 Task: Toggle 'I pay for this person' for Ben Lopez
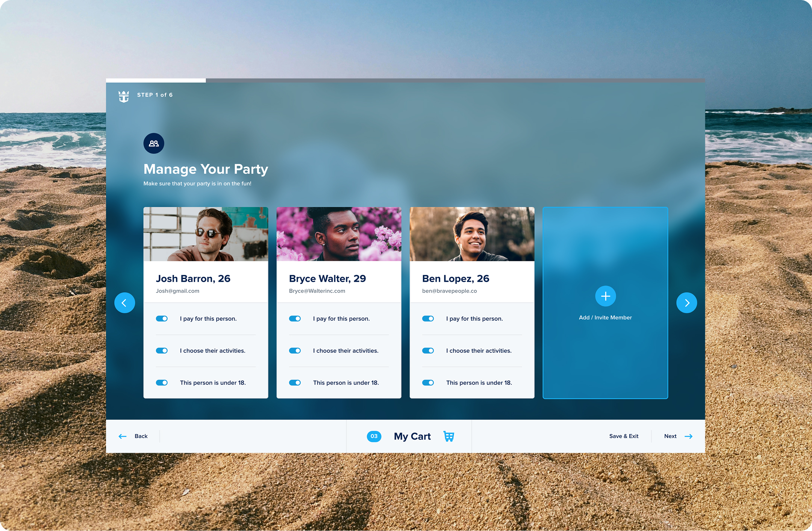tap(428, 319)
